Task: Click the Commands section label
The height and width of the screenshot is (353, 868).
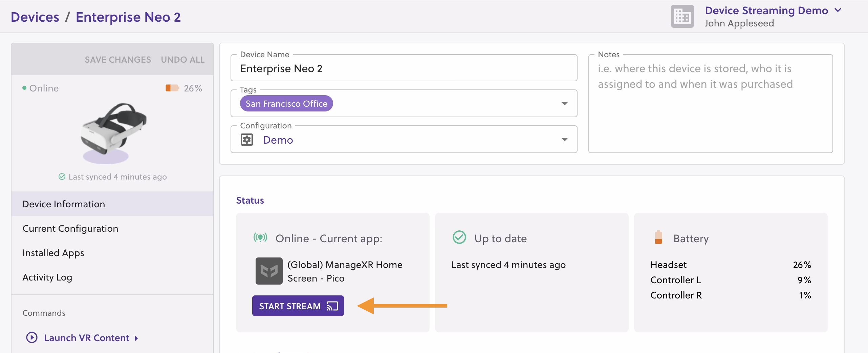Action: pos(44,313)
